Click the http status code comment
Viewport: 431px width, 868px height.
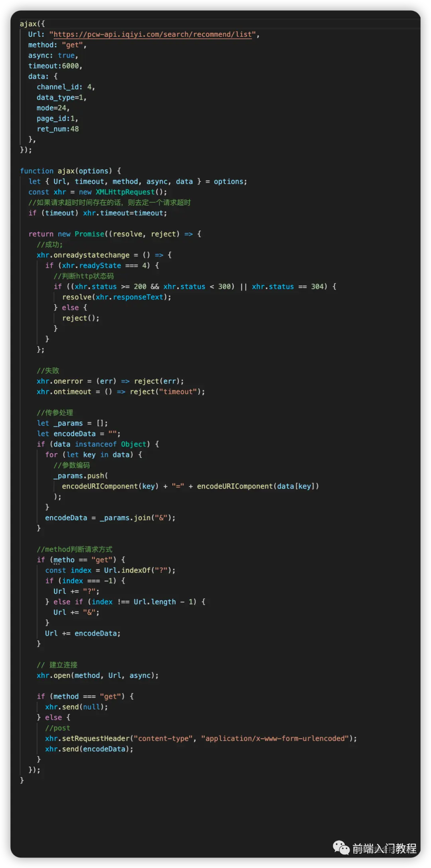[x=84, y=276]
